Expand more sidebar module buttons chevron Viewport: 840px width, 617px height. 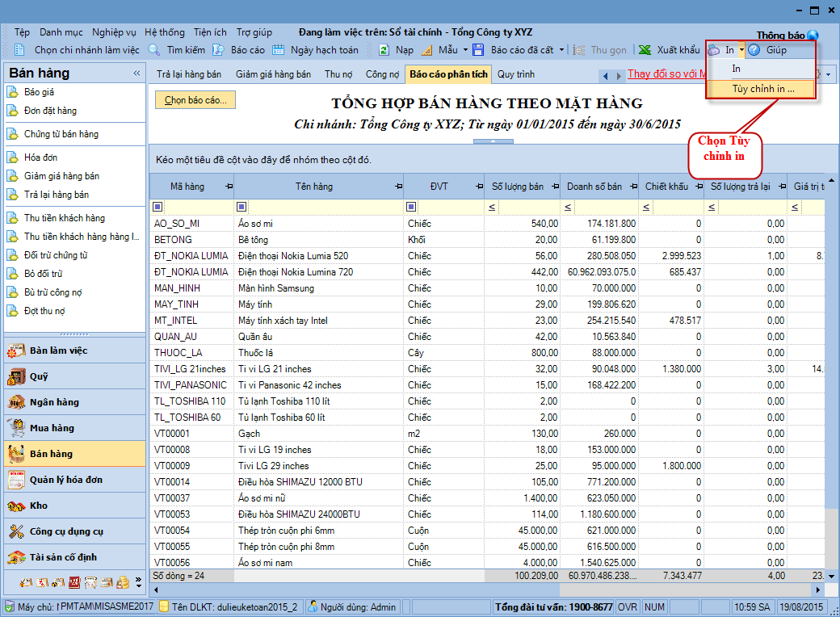[x=139, y=582]
